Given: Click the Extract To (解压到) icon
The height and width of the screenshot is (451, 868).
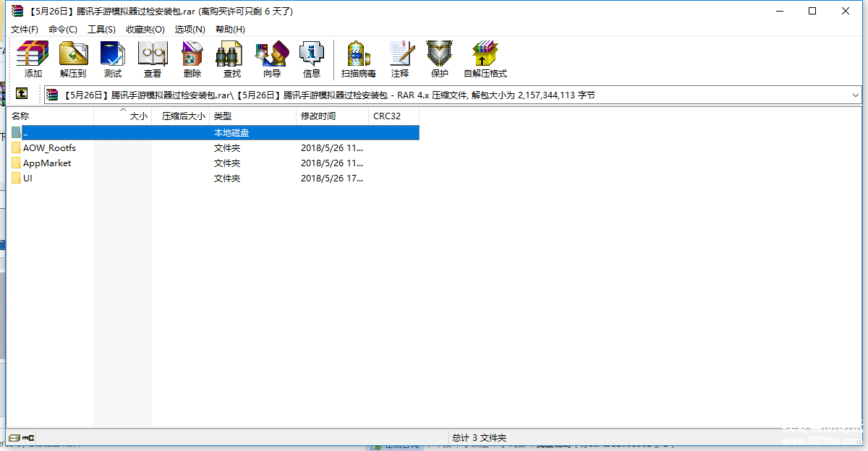Looking at the screenshot, I should (x=73, y=59).
